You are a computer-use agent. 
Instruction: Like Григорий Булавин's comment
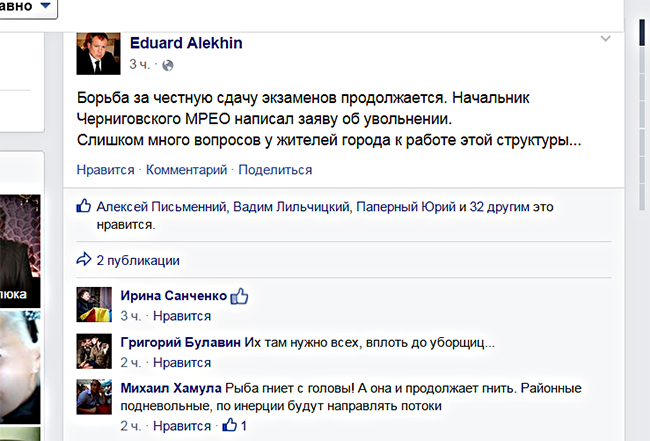point(182,362)
